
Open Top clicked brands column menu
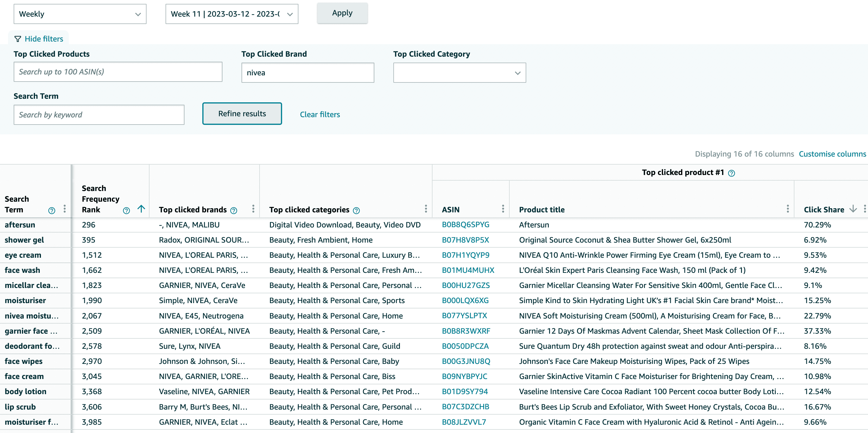(253, 209)
